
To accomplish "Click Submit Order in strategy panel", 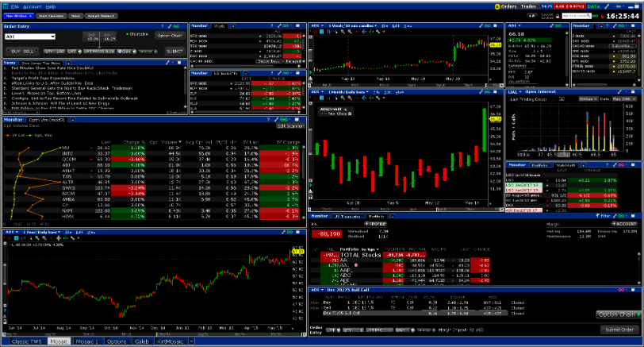I will click(619, 330).
